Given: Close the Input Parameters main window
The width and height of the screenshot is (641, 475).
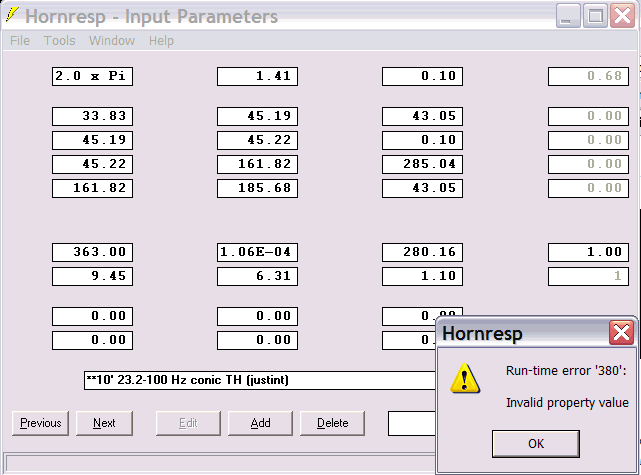Looking at the screenshot, I should coord(622,16).
